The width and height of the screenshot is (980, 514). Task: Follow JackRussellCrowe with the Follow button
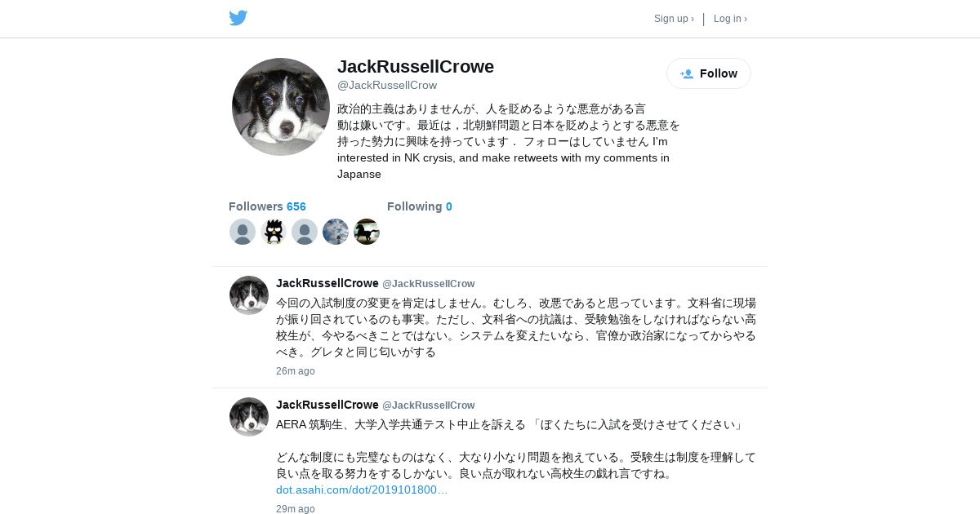pyautogui.click(x=709, y=73)
